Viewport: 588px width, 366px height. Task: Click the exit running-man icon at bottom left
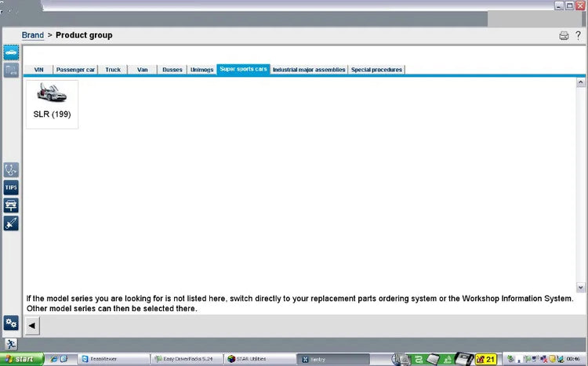tap(11, 344)
